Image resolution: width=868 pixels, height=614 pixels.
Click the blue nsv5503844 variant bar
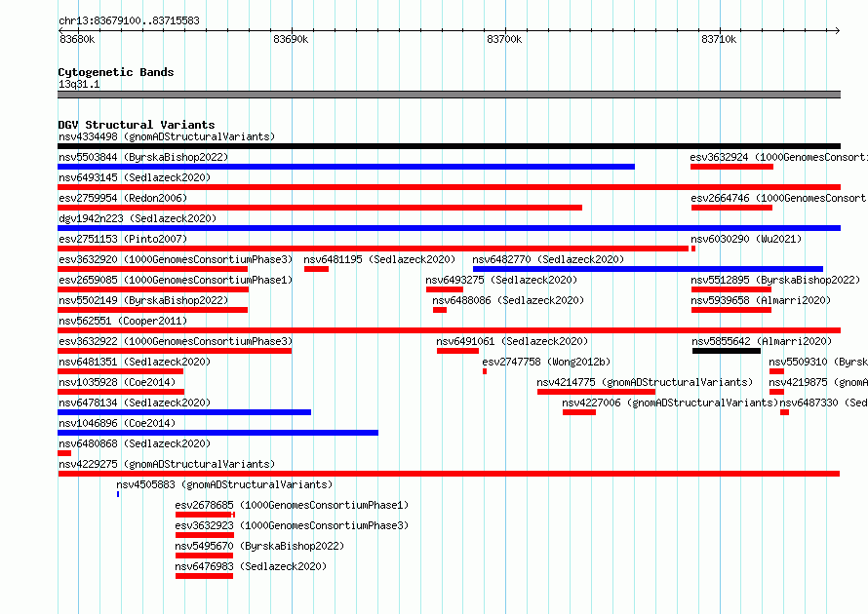click(346, 167)
